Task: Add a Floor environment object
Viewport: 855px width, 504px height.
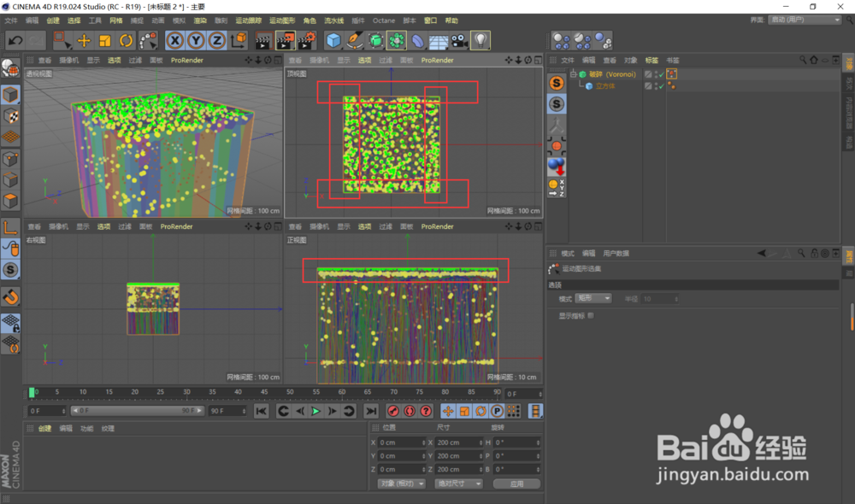Action: (439, 41)
